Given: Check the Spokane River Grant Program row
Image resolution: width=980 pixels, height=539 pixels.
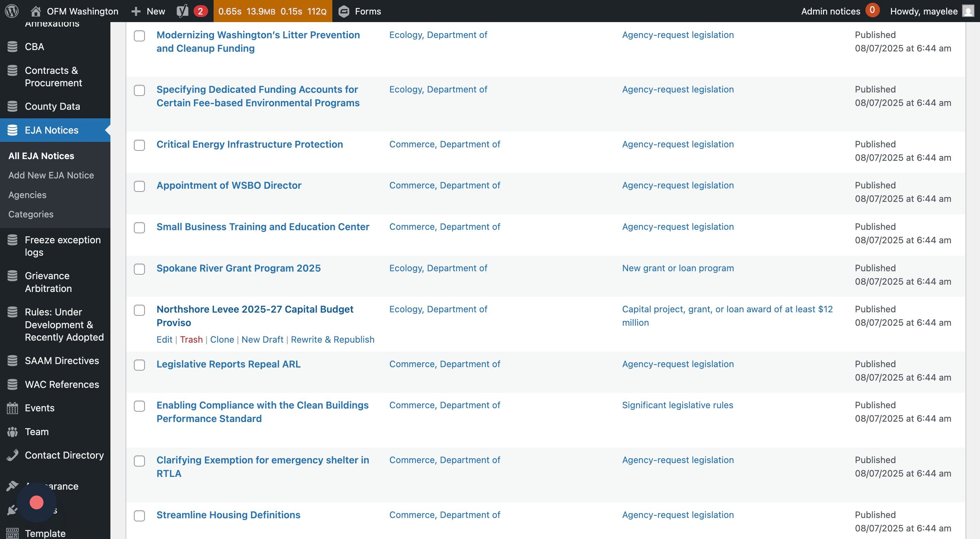Looking at the screenshot, I should click(x=139, y=269).
